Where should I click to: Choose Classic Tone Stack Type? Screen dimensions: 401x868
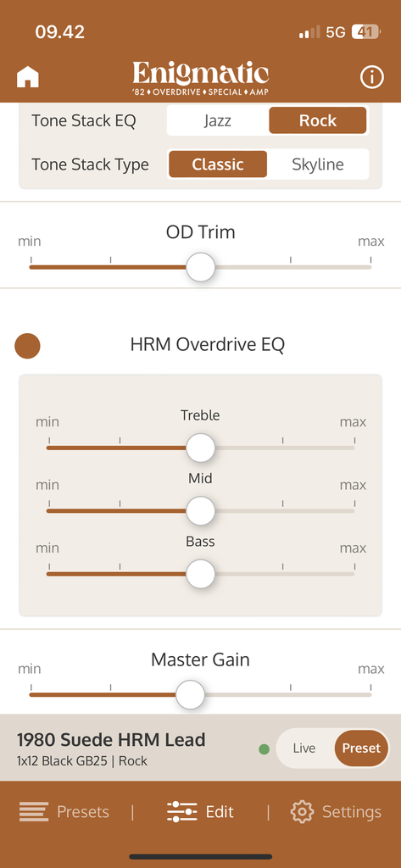pos(218,164)
